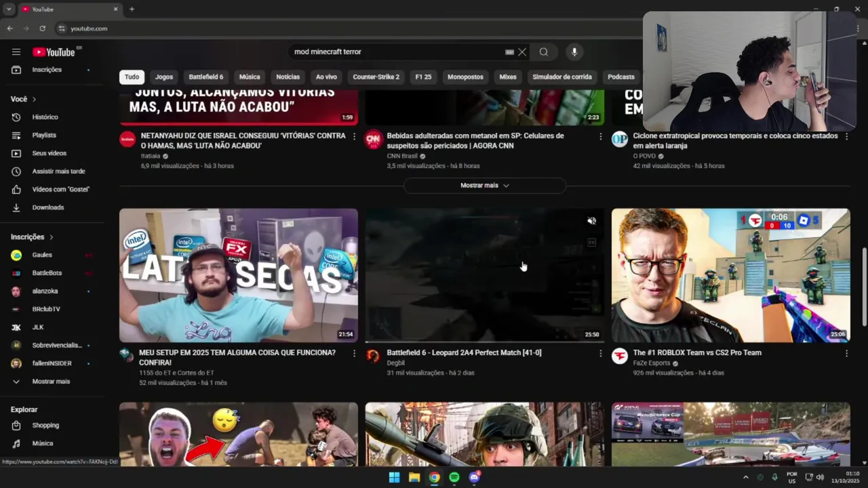
Task: Go to the YouTube home logo
Action: (x=54, y=52)
